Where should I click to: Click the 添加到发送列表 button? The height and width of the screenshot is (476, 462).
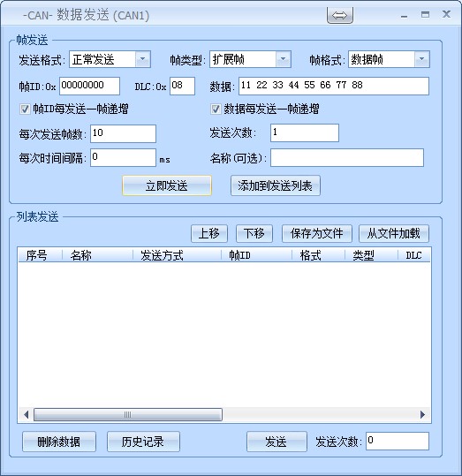coord(276,185)
